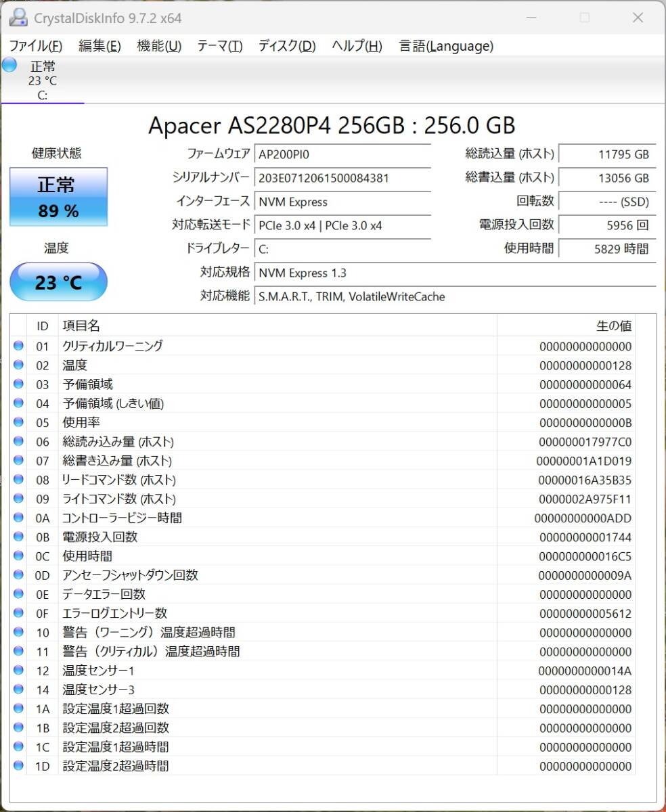Select the C: drive status orb at top
Viewport: 666px width, 812px height.
click(9, 65)
